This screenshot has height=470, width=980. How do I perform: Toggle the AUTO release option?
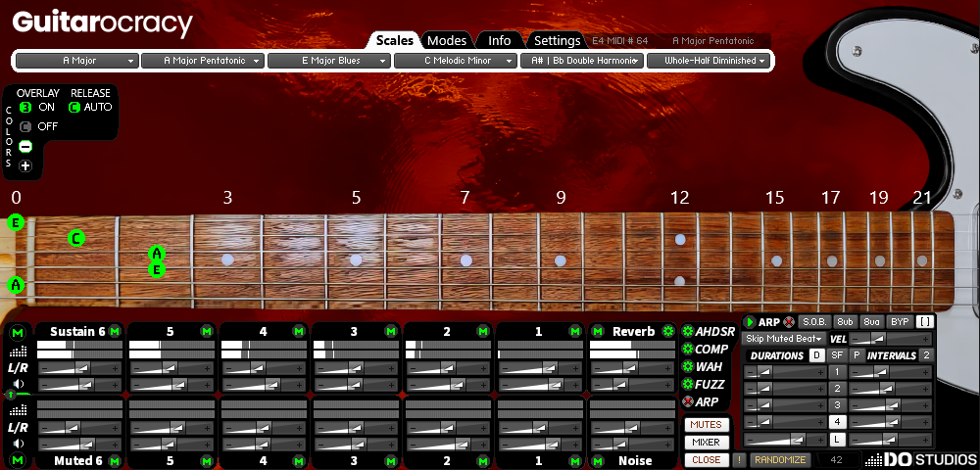click(x=74, y=108)
